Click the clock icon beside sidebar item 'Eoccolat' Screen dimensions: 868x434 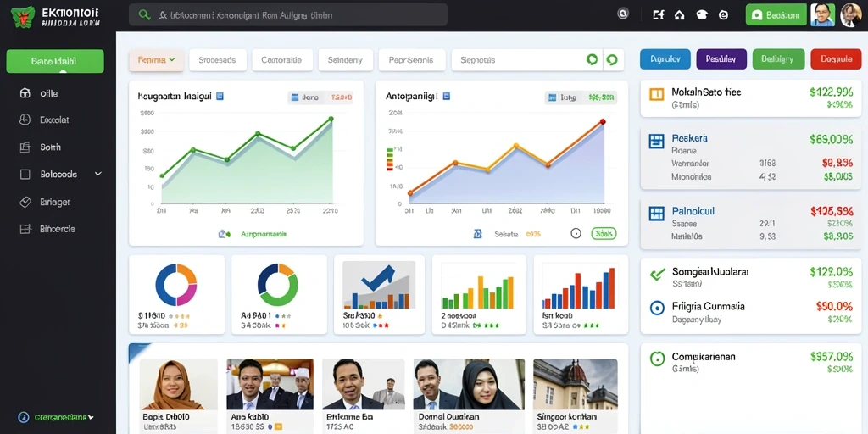(25, 119)
